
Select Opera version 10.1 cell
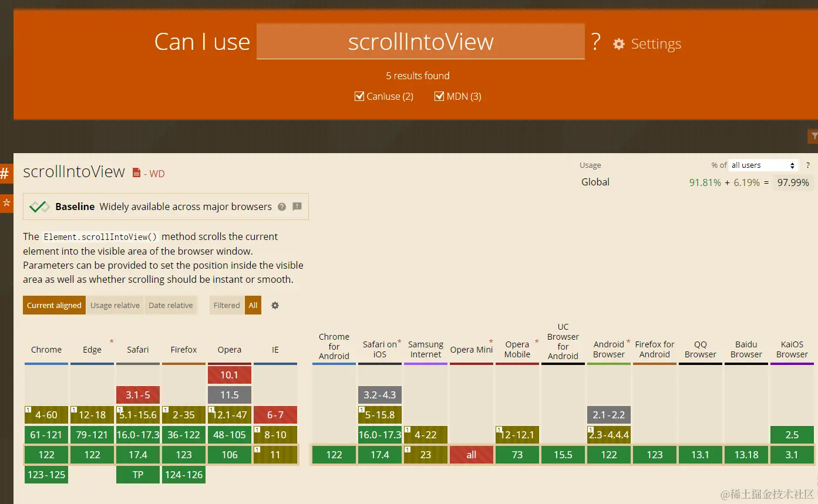[230, 375]
